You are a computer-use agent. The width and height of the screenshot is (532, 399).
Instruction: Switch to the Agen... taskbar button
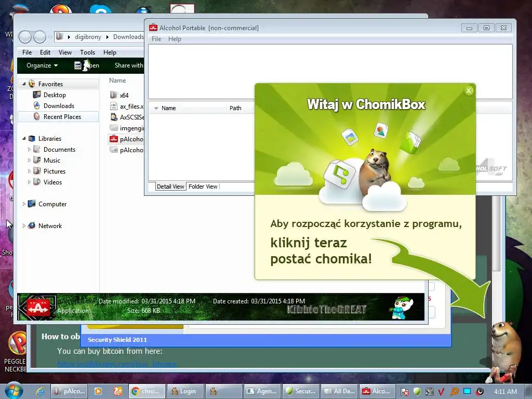[x=263, y=391]
